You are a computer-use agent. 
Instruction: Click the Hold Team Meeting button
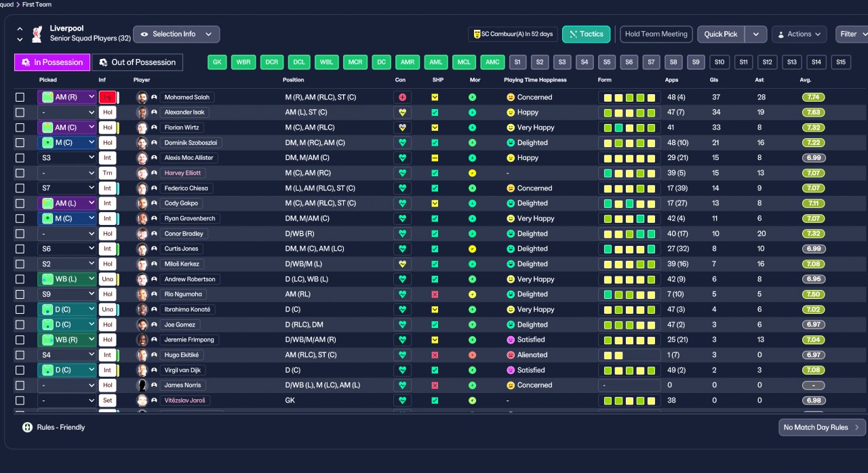(x=656, y=34)
